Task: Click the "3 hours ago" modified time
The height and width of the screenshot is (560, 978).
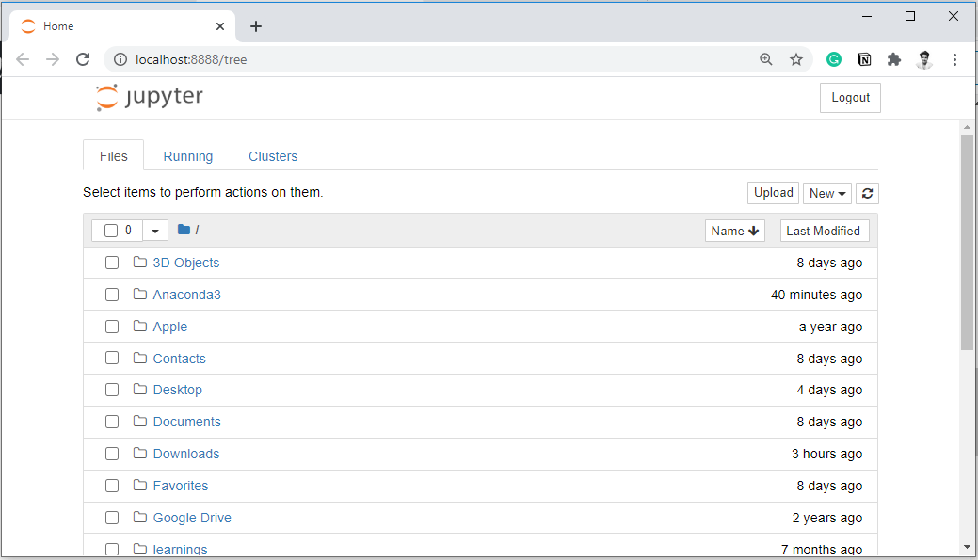Action: click(x=827, y=454)
